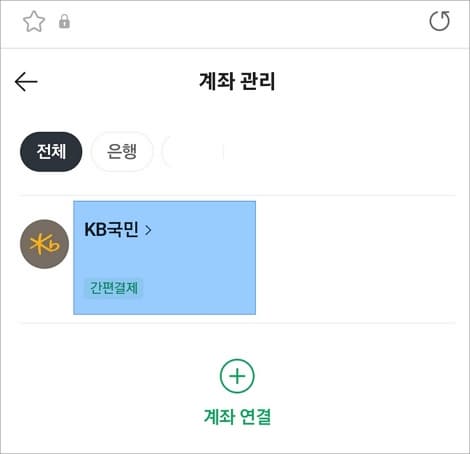470x454 pixels.
Task: Click the KB국민 bank logo
Action: [x=44, y=244]
